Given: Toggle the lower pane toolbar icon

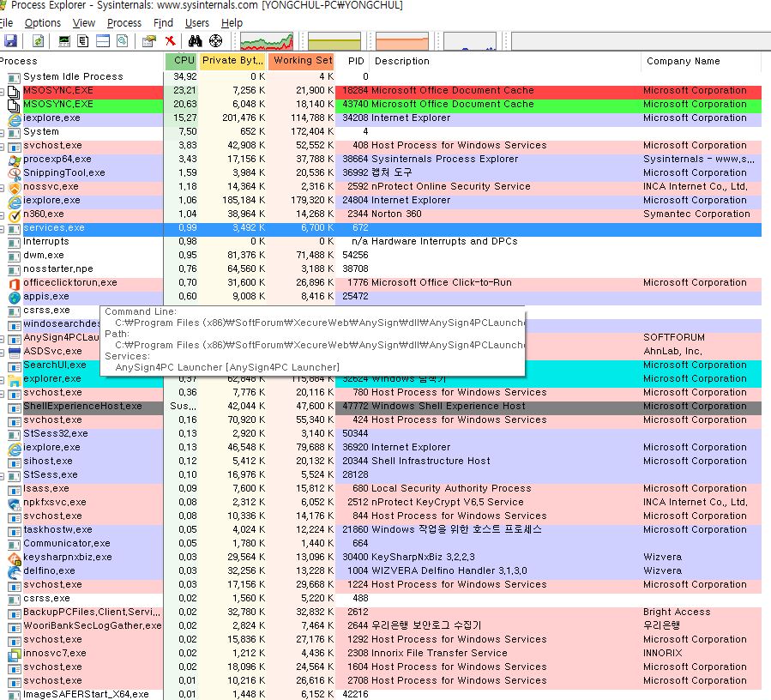Looking at the screenshot, I should click(x=102, y=41).
